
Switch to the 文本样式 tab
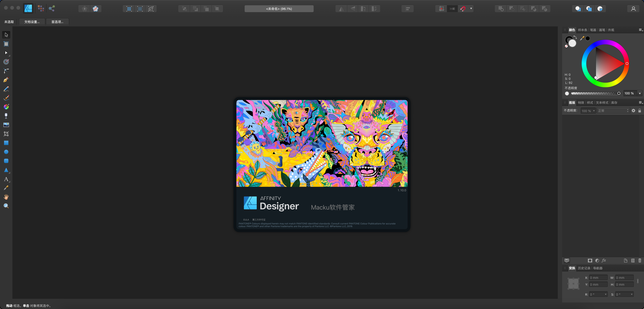point(602,103)
